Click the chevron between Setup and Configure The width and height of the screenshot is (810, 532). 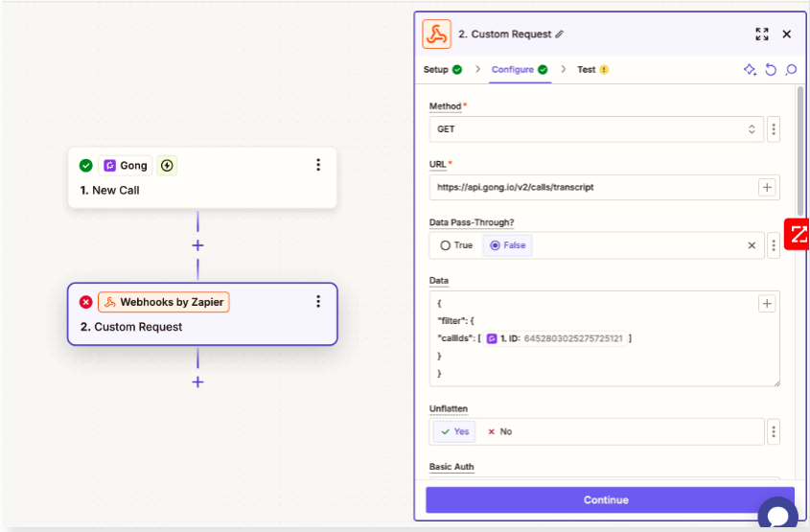pos(477,69)
